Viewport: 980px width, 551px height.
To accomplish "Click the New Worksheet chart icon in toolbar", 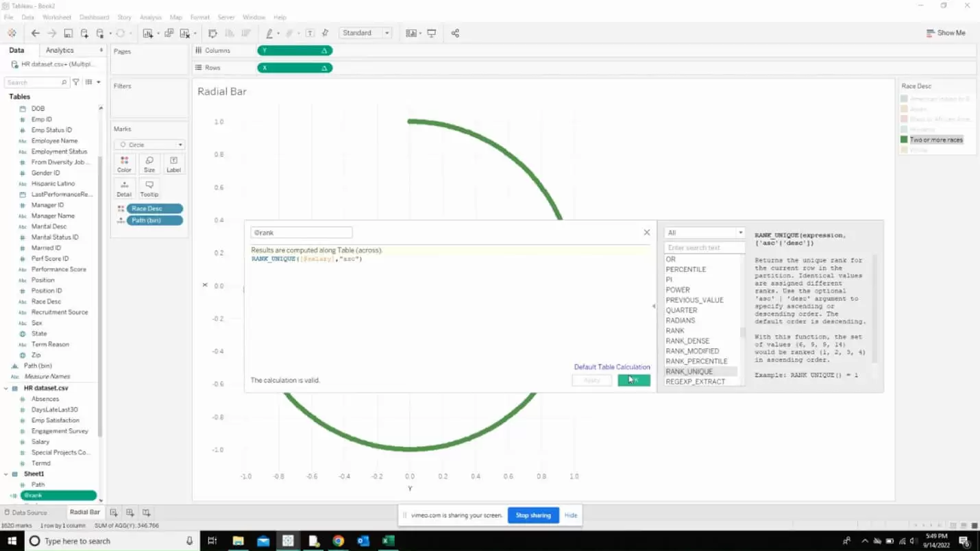I will tap(147, 33).
